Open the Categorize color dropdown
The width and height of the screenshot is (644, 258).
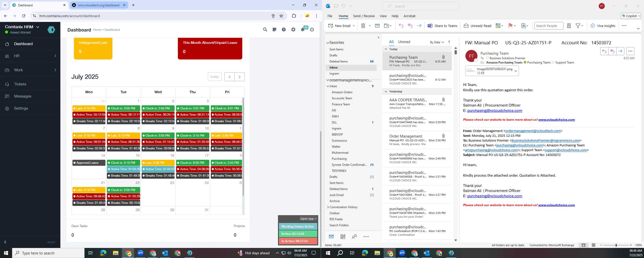(x=499, y=26)
